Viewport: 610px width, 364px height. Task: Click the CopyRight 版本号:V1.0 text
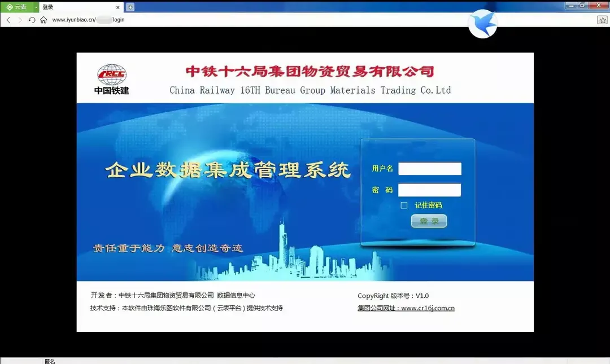(393, 296)
